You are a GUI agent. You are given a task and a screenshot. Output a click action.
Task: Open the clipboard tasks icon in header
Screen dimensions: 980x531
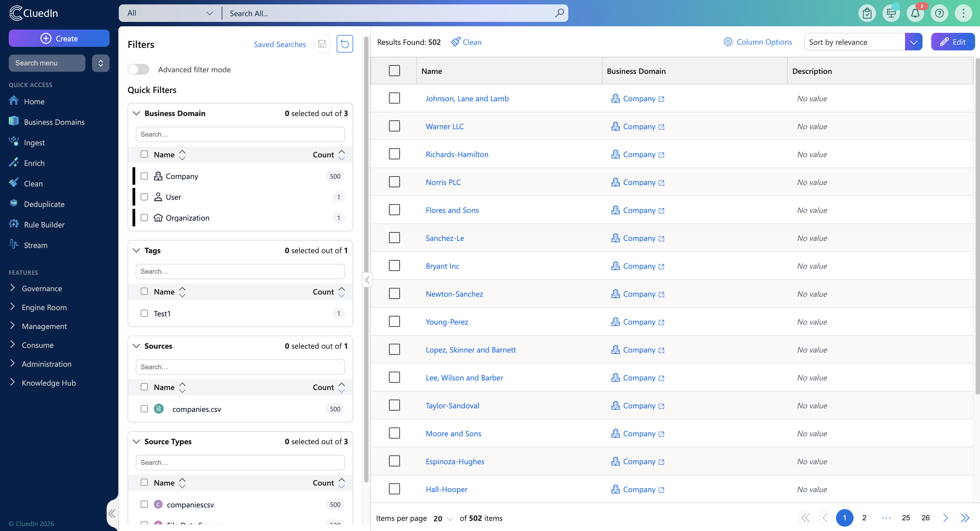(x=867, y=13)
